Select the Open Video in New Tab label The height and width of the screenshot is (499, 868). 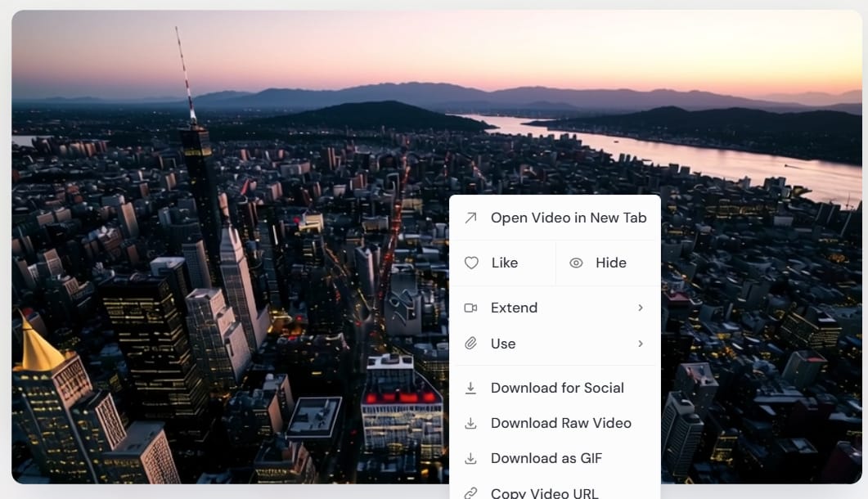[x=569, y=218]
